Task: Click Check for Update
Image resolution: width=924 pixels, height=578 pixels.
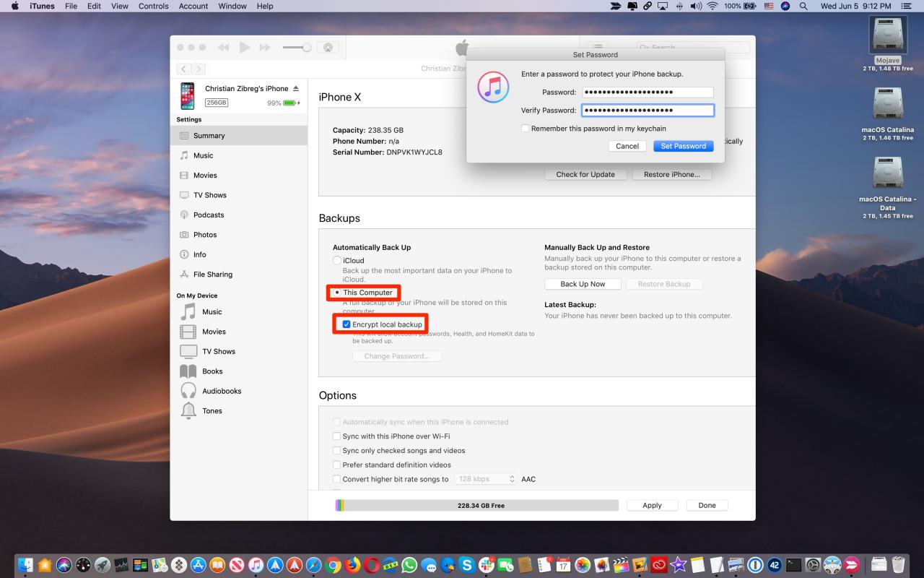Action: tap(585, 174)
